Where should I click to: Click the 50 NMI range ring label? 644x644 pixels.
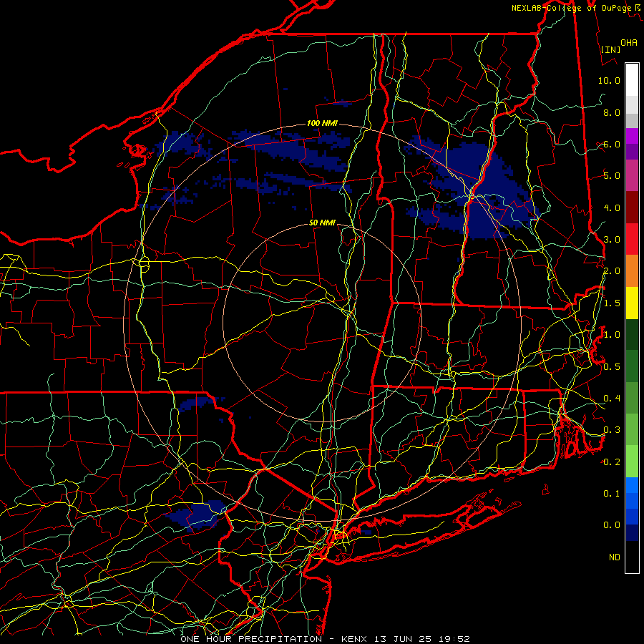(x=322, y=223)
